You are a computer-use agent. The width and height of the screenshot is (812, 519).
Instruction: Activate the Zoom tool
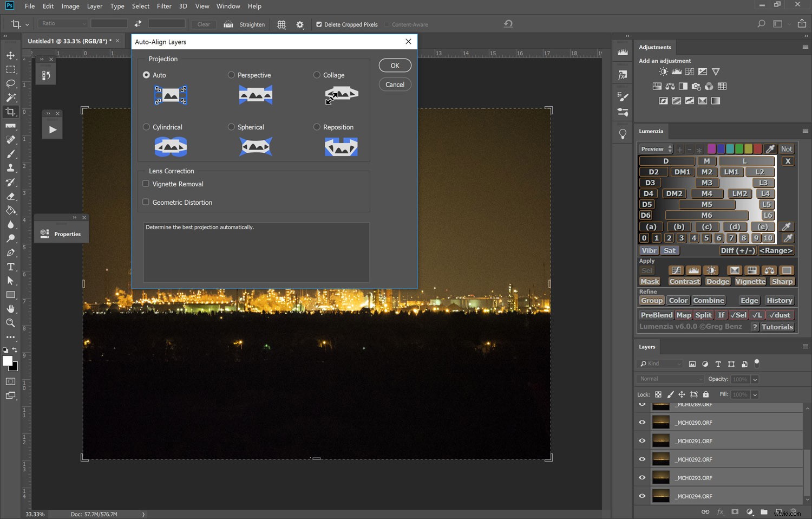(x=11, y=323)
